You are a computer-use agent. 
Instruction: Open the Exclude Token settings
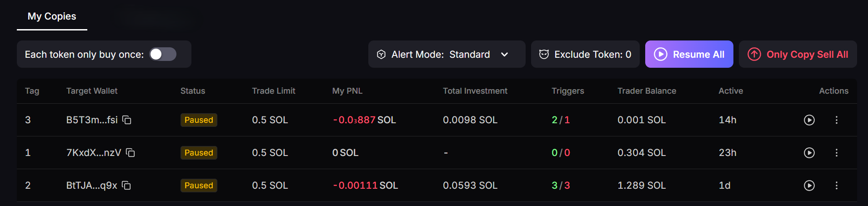[585, 55]
